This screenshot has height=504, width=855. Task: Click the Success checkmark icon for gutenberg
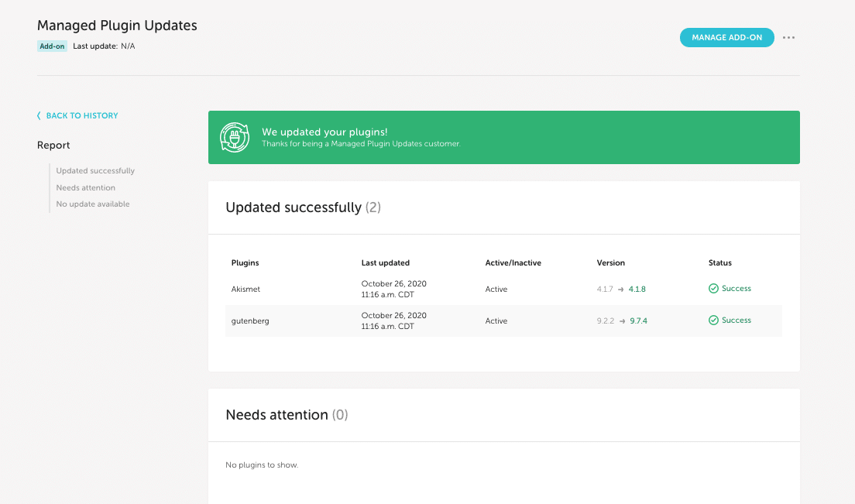coord(713,321)
